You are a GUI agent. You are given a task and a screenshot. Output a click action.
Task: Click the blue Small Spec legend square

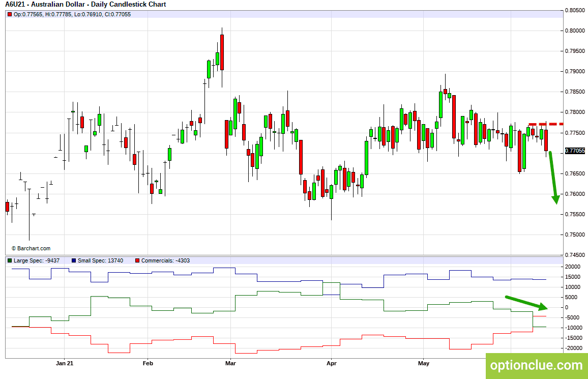tap(74, 260)
